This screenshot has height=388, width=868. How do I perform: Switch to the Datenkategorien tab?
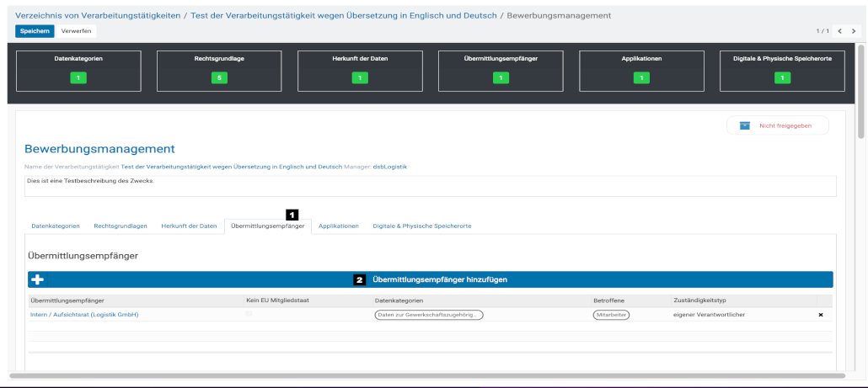tap(56, 226)
